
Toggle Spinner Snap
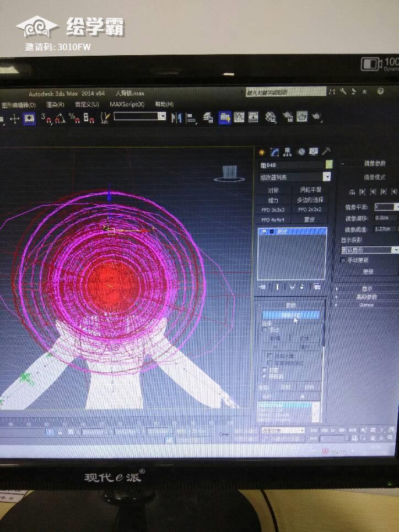click(x=89, y=118)
